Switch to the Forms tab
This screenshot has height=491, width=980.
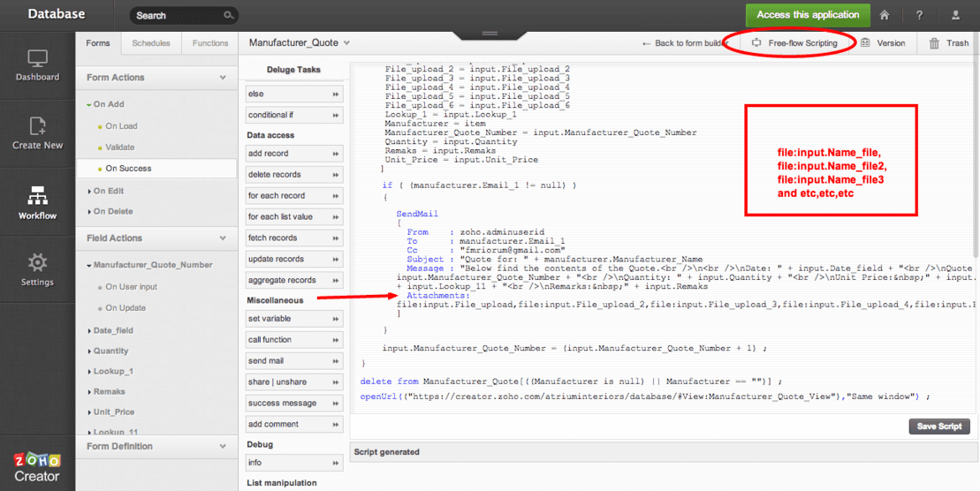[x=98, y=43]
